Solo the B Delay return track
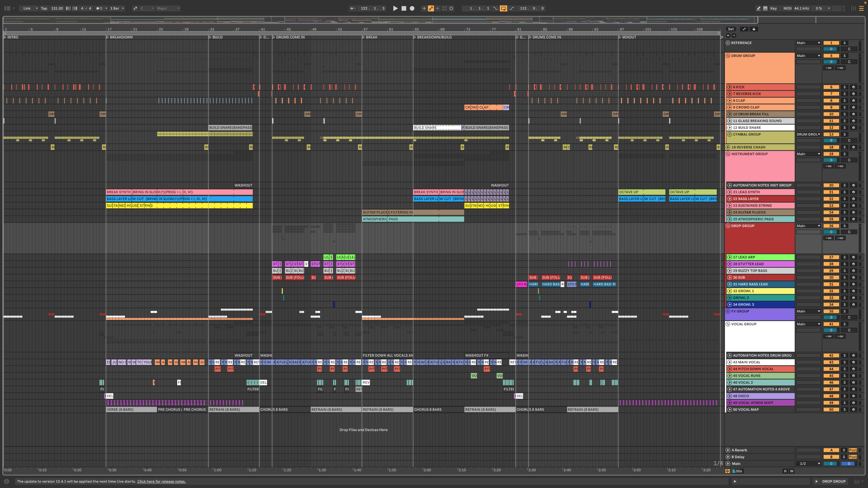868x488 pixels. tap(844, 457)
